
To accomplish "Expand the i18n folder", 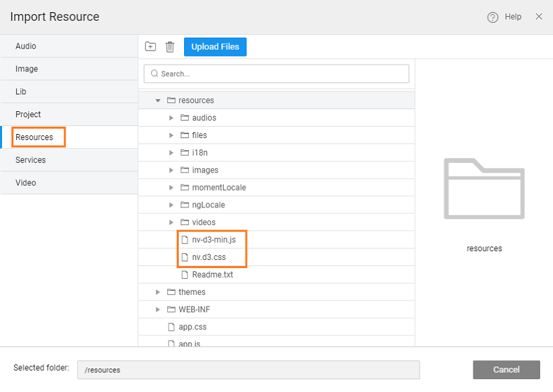I will [x=171, y=153].
